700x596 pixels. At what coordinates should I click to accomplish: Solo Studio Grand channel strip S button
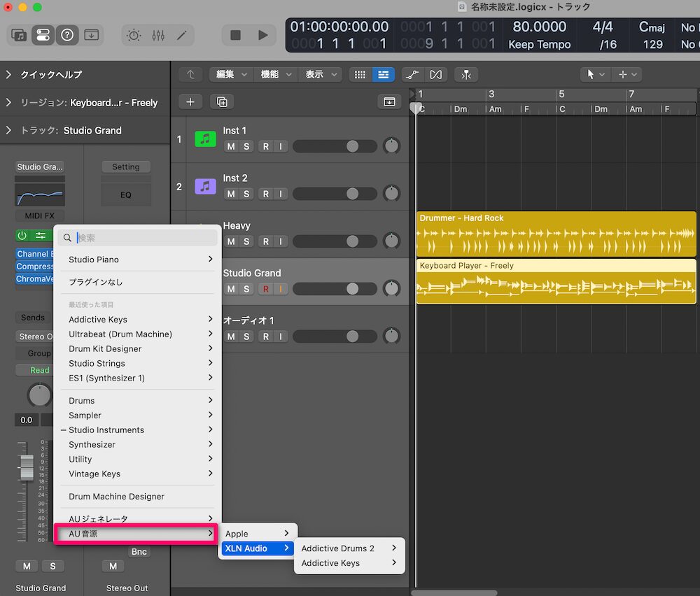click(x=52, y=566)
